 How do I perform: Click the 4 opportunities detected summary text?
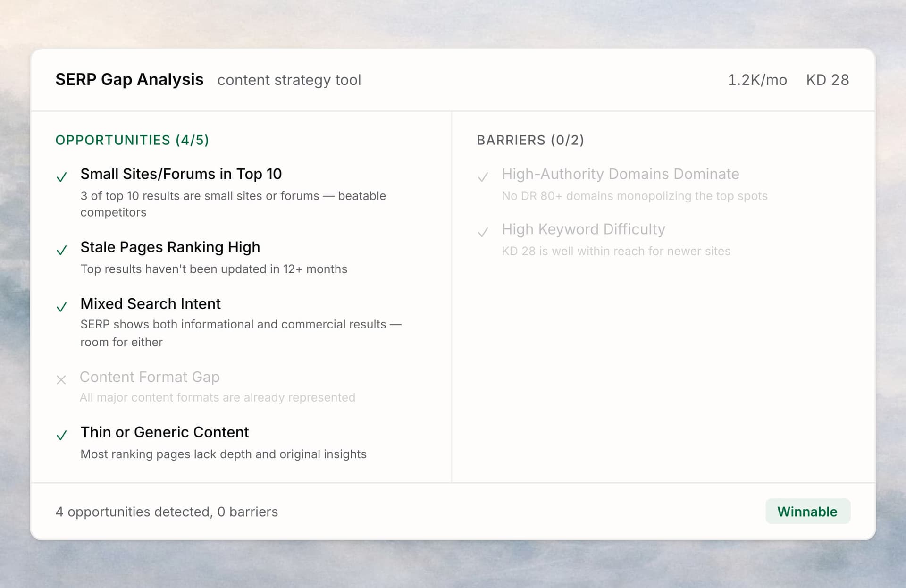click(x=167, y=511)
